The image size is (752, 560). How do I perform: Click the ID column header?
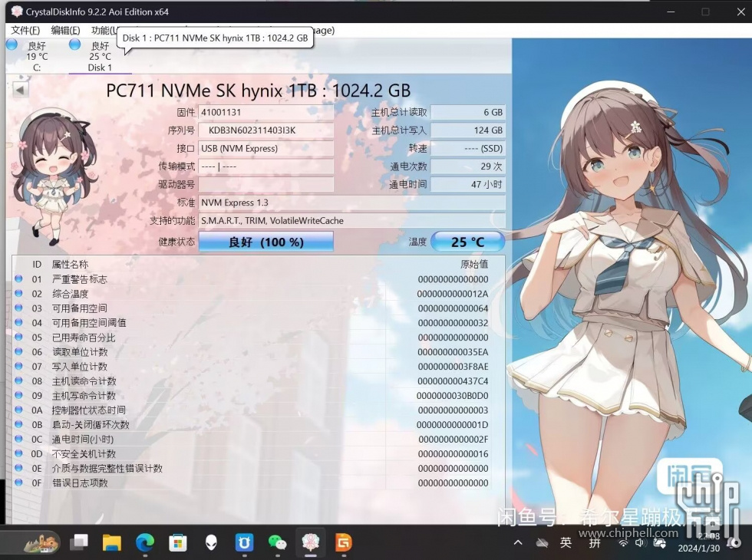click(37, 264)
